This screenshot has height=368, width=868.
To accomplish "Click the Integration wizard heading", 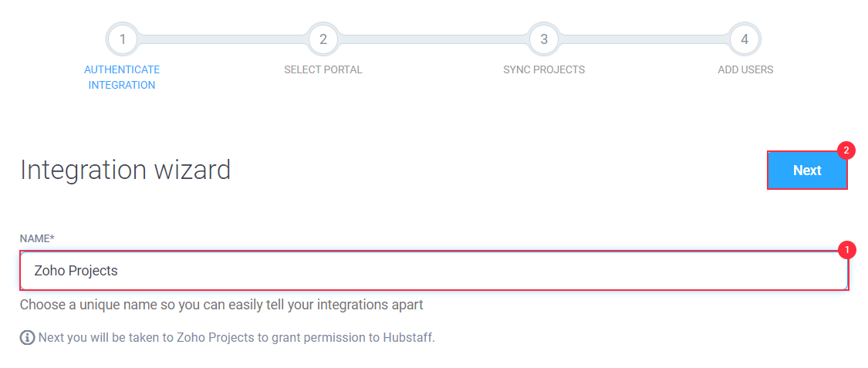I will pyautogui.click(x=125, y=170).
